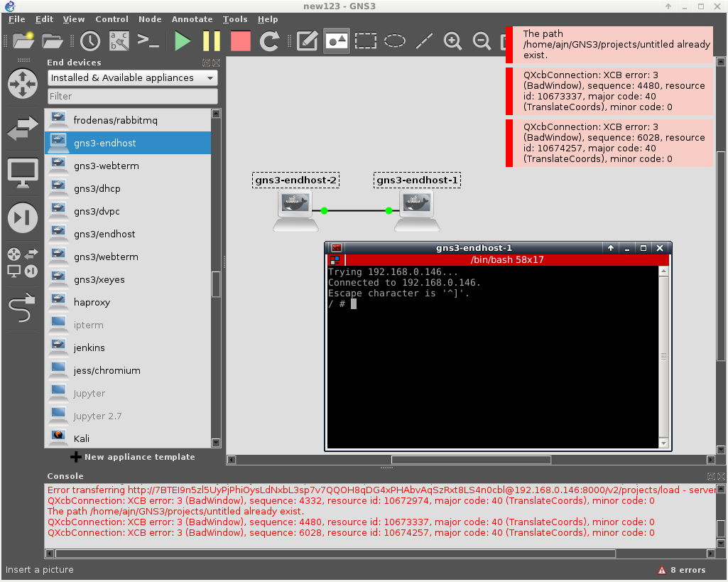The image size is (728, 582).
Task: Click the draw rectangle toolbar icon
Action: pos(365,41)
